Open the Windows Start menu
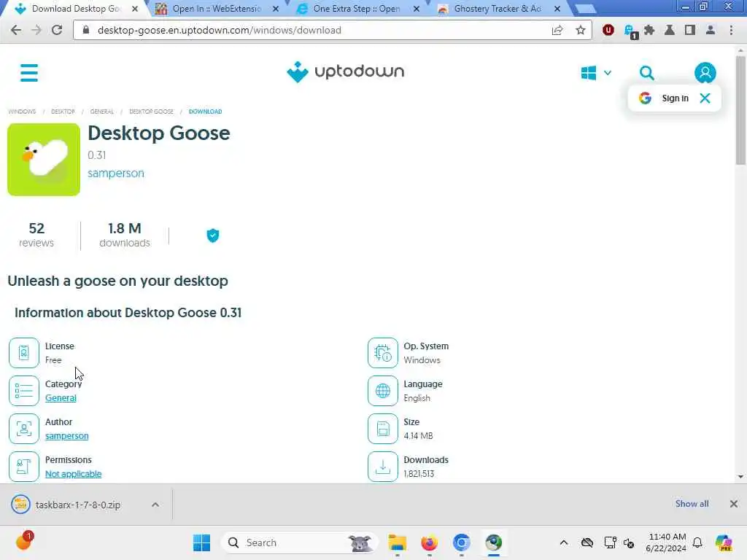The width and height of the screenshot is (747, 560). (201, 542)
